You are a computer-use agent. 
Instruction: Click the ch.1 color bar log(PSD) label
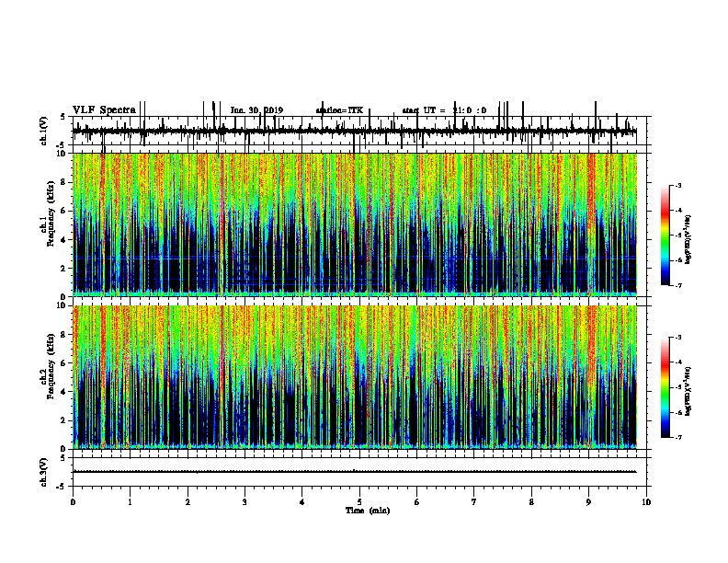[x=688, y=240]
